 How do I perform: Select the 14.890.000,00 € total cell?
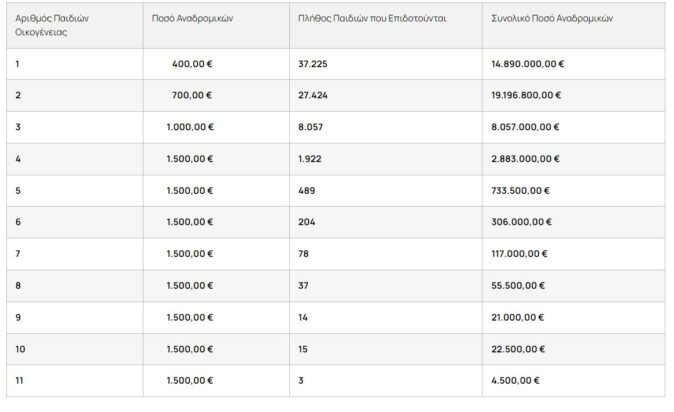tap(527, 63)
